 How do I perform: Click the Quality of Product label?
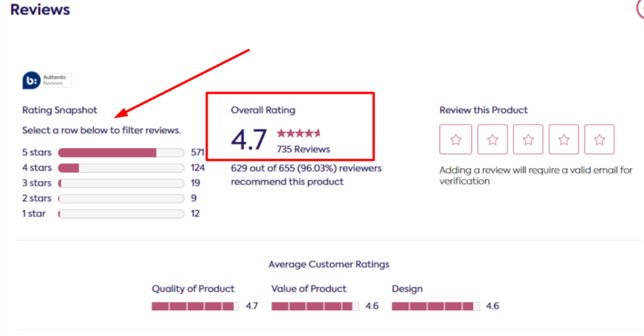(x=193, y=289)
